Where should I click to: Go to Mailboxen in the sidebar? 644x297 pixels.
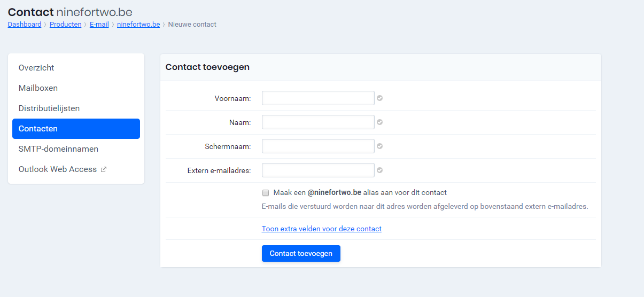point(38,88)
